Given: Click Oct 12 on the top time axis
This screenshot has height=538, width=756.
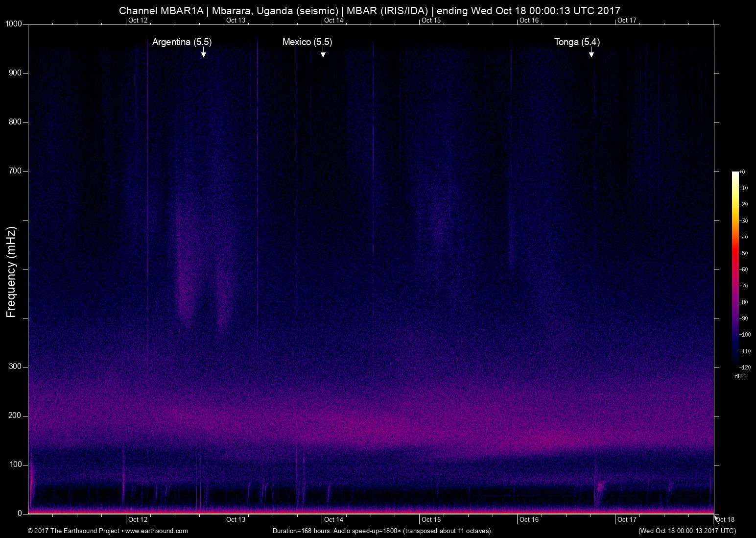Looking at the screenshot, I should point(138,20).
